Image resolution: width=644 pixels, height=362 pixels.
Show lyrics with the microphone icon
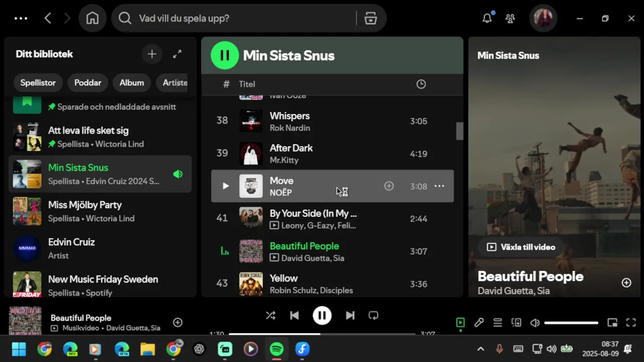[x=479, y=323]
